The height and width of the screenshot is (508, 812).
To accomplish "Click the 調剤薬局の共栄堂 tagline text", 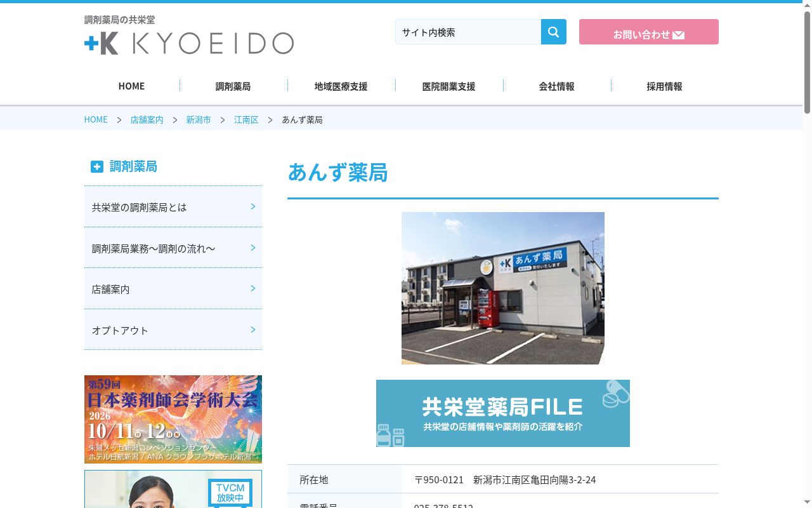I will coord(119,20).
